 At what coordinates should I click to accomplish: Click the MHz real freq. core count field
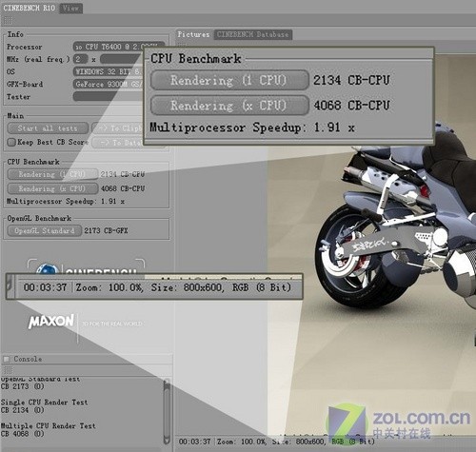[x=81, y=59]
